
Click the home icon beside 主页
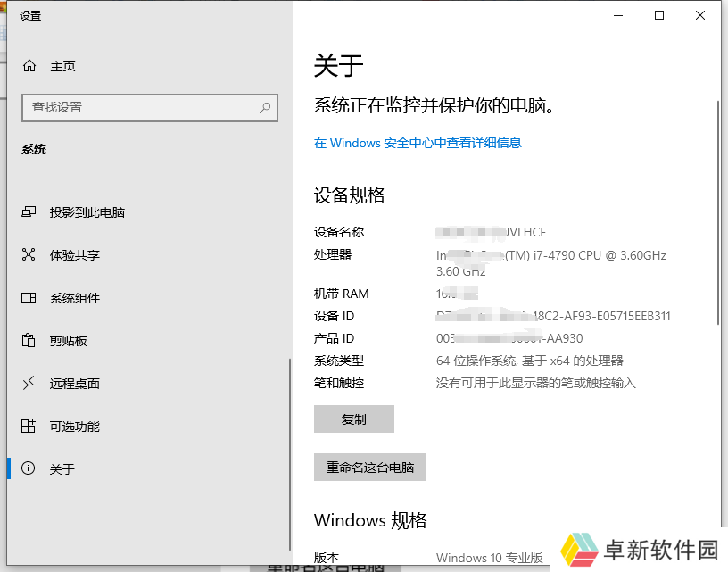[x=29, y=66]
